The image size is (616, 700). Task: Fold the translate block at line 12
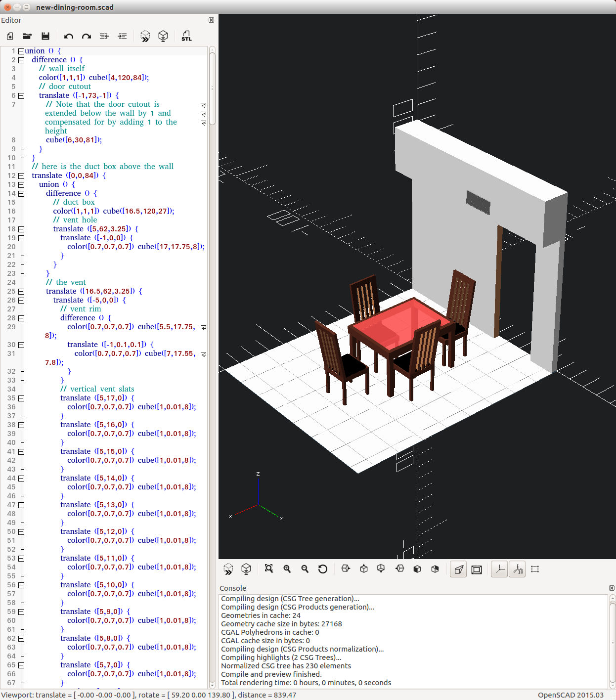pos(21,175)
